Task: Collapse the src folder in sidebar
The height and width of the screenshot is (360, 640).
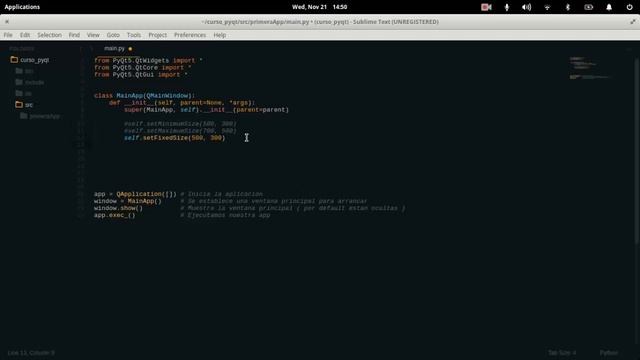Action: coord(29,105)
